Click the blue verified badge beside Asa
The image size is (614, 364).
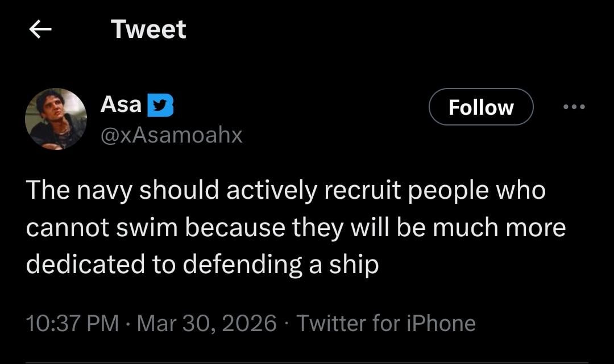[x=160, y=106]
